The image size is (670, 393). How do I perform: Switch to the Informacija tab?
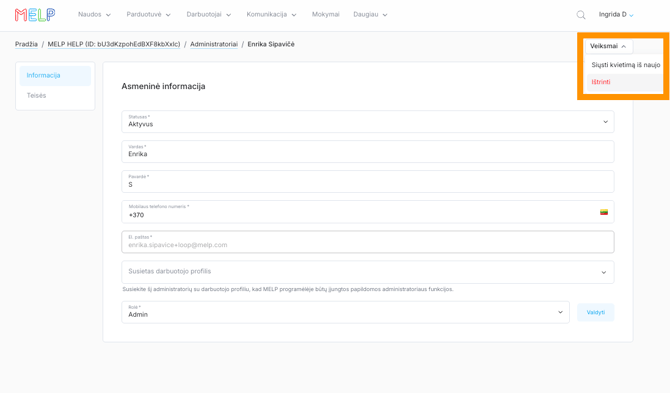coord(55,76)
